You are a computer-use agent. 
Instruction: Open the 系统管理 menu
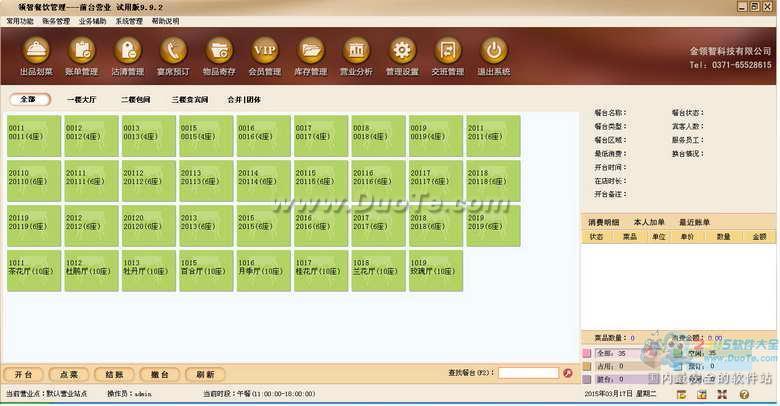click(128, 20)
